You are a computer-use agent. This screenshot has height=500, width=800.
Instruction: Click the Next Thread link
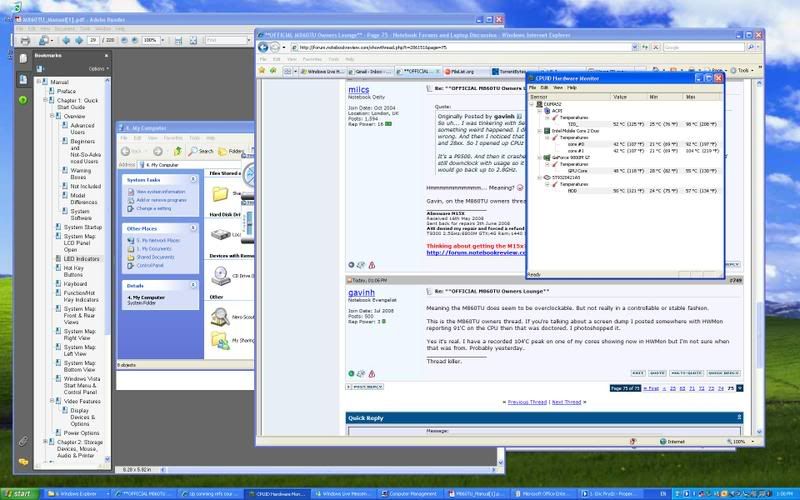tap(566, 402)
